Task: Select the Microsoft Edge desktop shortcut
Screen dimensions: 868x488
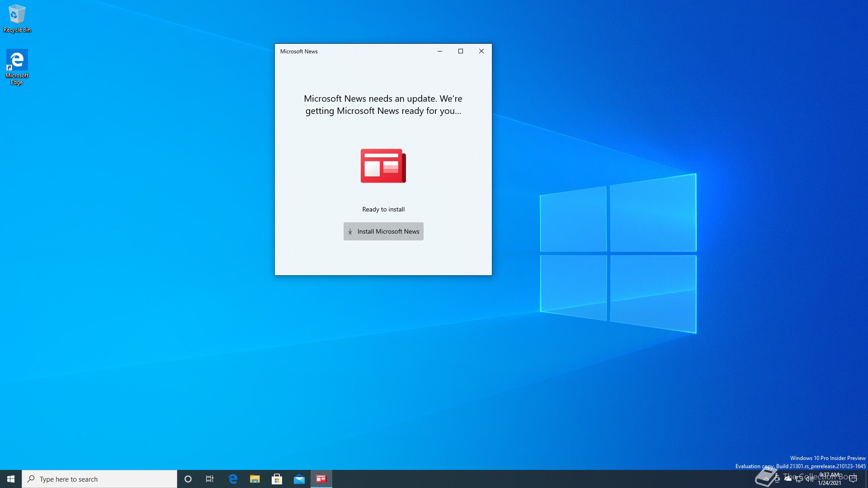Action: [x=17, y=67]
